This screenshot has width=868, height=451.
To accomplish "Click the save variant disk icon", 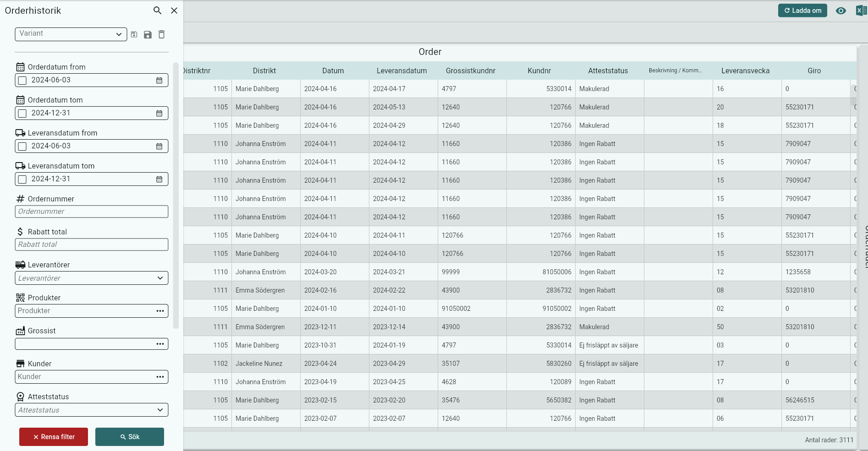I will click(148, 34).
